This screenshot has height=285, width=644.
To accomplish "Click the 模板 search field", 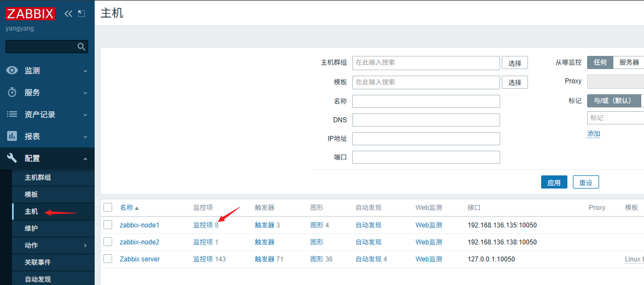I will point(426,82).
